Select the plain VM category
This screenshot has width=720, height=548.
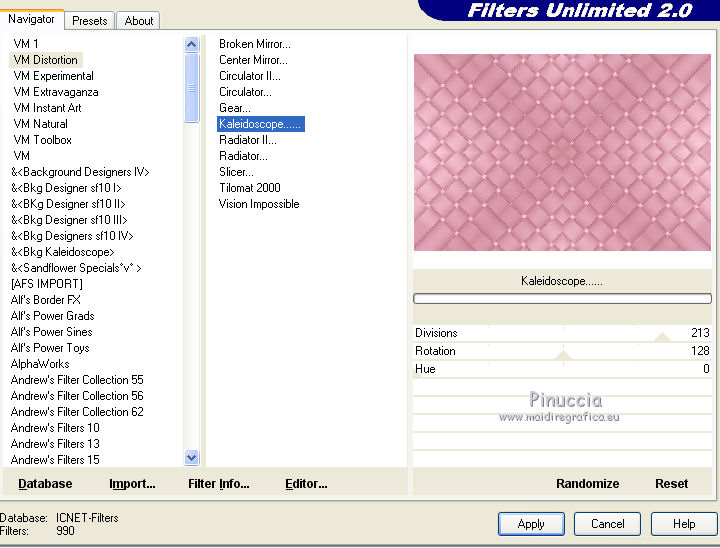click(22, 156)
